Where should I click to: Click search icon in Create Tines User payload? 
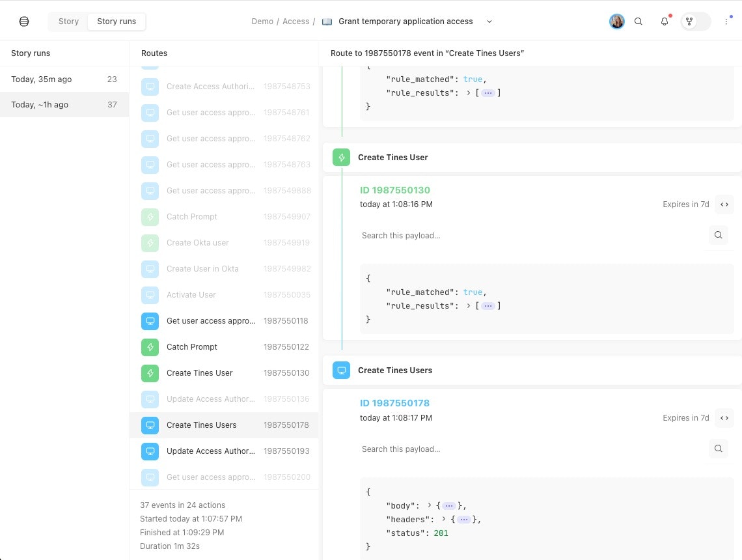[718, 235]
